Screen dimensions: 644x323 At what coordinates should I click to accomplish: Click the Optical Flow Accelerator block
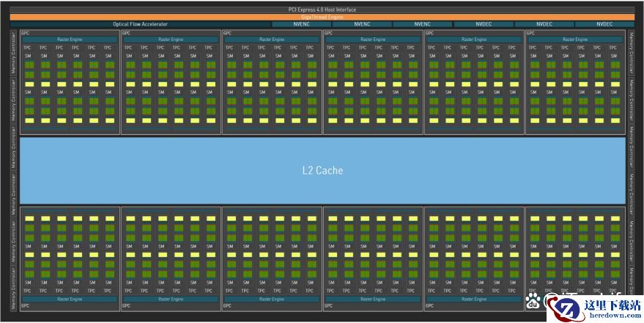[x=140, y=24]
